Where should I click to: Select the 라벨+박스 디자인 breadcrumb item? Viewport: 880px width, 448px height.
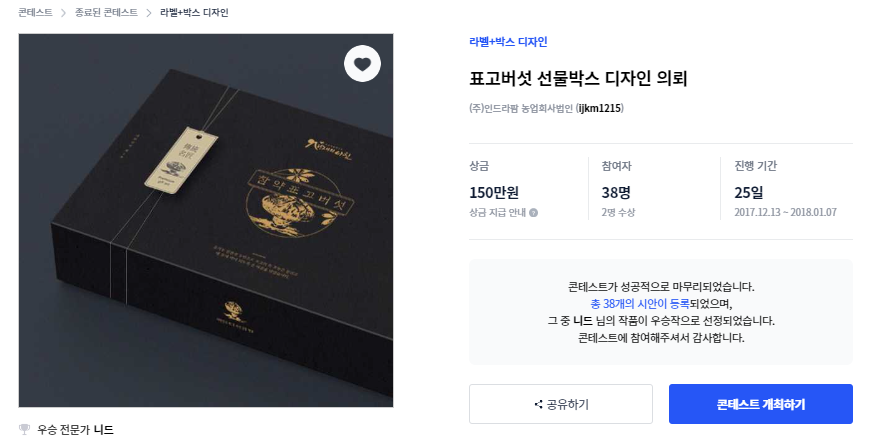pos(194,12)
